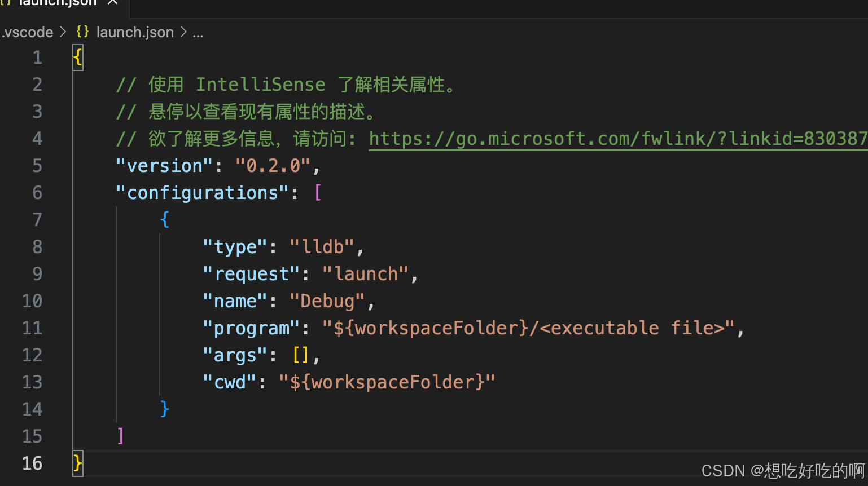The height and width of the screenshot is (486, 868).
Task: Place cursor on the "version" key
Action: click(x=165, y=166)
